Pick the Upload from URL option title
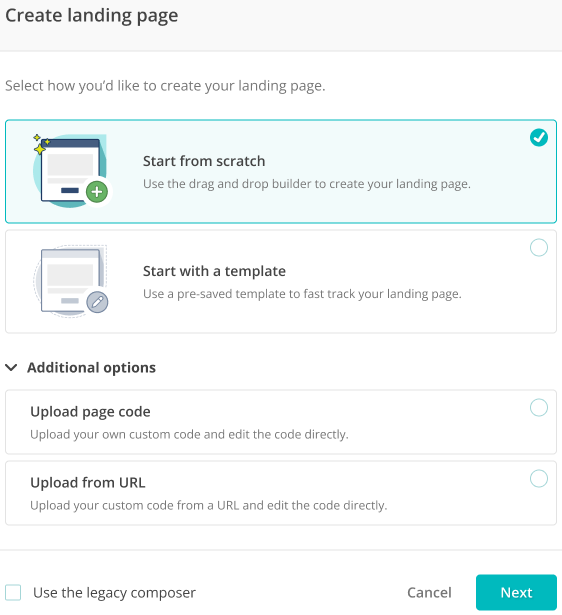Viewport: 562px width, 615px height. point(88,482)
